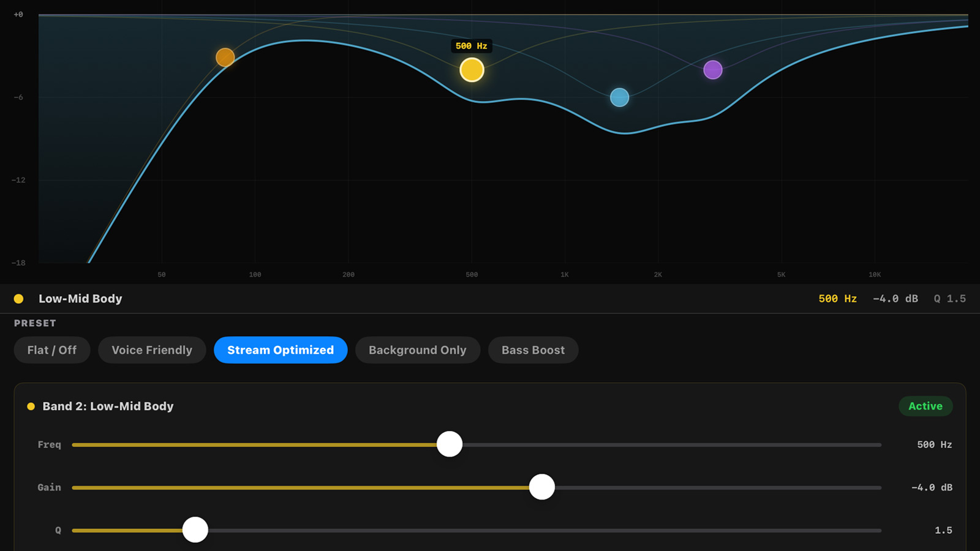The image size is (980, 551).
Task: Toggle the Active status badge for Band 2
Action: [925, 406]
